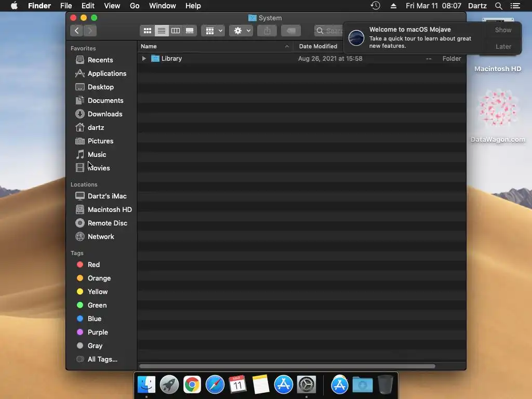Sort by the Name column header
Viewport: 532px width, 399px height.
(216, 46)
